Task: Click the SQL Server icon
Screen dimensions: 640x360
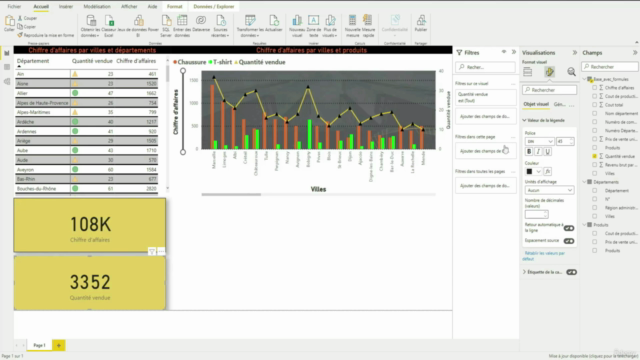Action: click(x=166, y=20)
